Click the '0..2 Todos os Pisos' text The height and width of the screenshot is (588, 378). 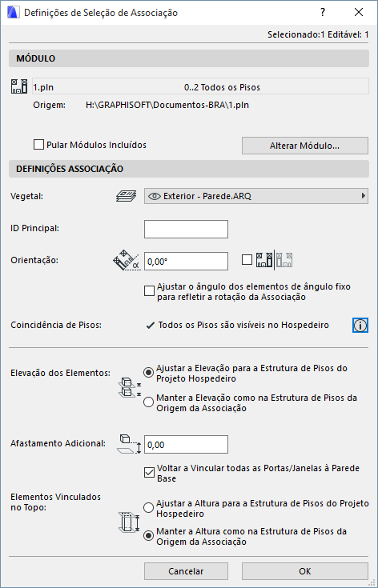(x=222, y=87)
